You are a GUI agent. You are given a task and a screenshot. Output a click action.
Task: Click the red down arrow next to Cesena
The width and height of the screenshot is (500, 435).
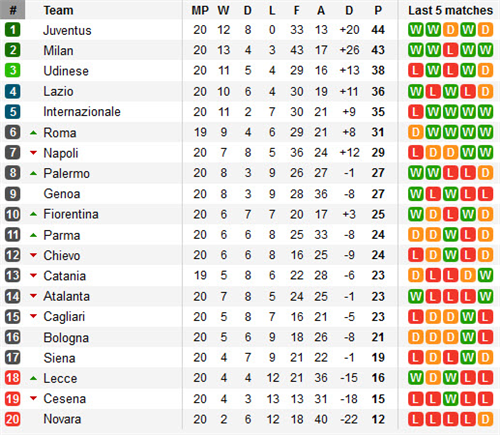(33, 398)
